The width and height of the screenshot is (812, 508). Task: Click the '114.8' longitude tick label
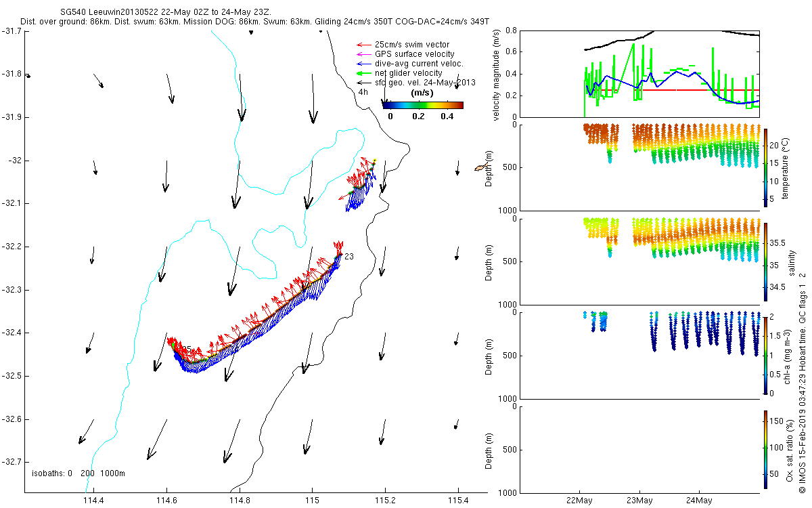239,501
